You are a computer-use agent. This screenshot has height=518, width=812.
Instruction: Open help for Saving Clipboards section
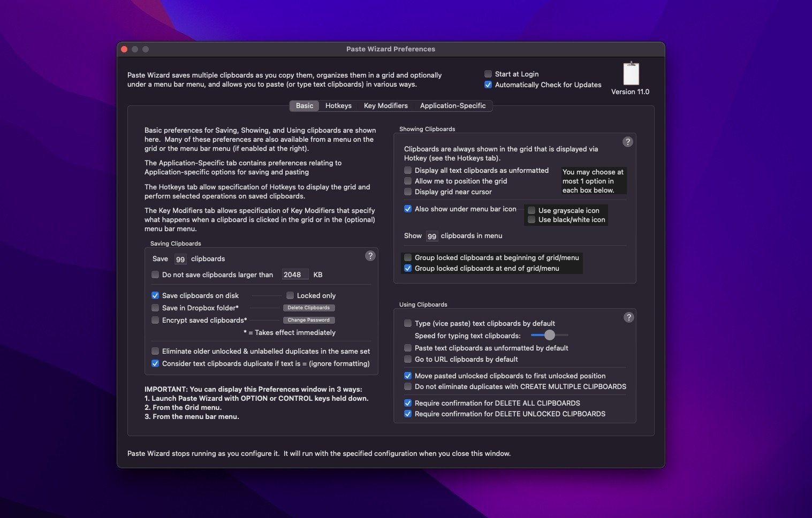click(370, 256)
